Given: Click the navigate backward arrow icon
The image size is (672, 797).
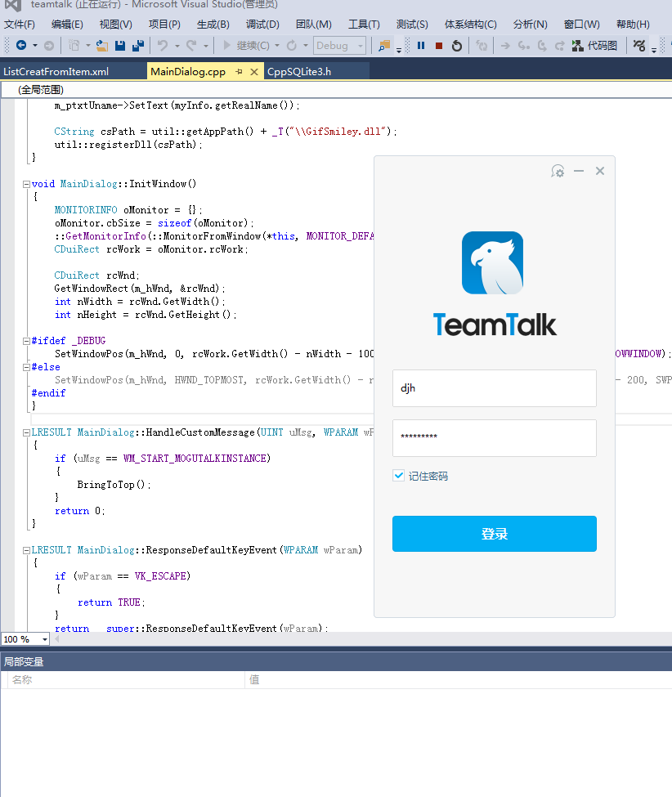Looking at the screenshot, I should point(21,45).
